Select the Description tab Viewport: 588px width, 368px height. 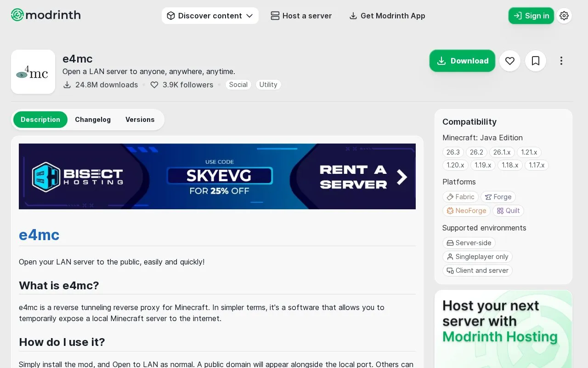(x=40, y=120)
